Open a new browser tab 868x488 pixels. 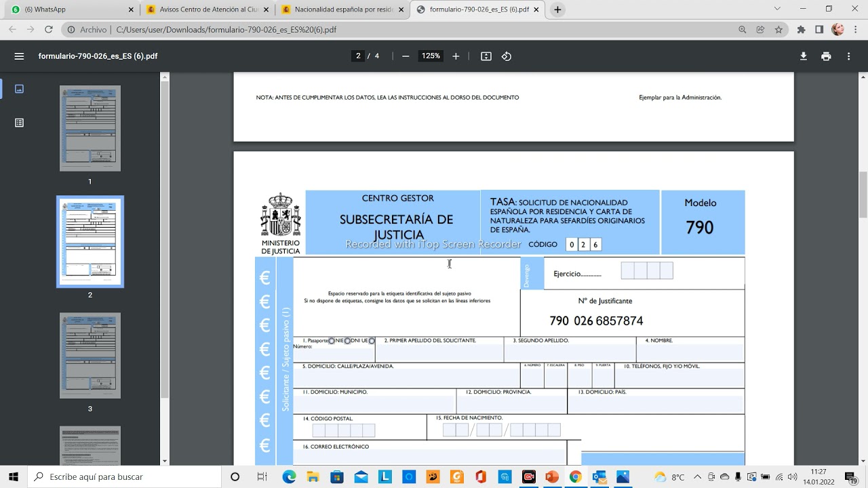[557, 9]
